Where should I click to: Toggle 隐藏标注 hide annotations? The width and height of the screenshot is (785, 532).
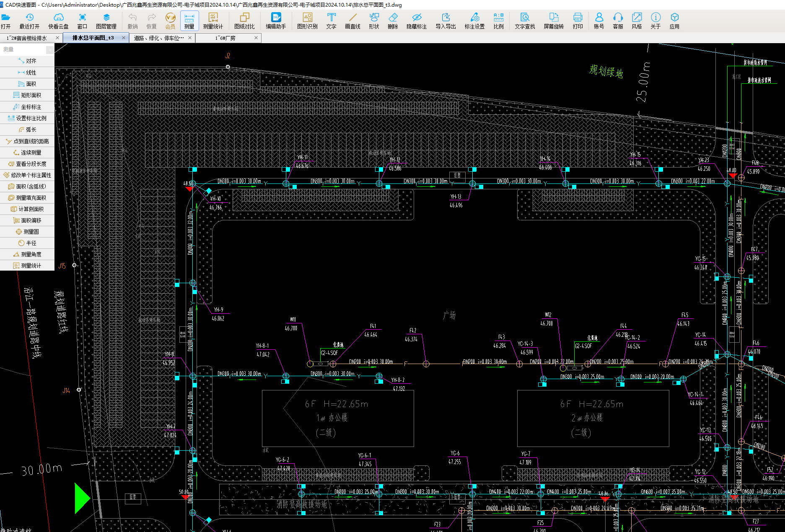[x=417, y=21]
